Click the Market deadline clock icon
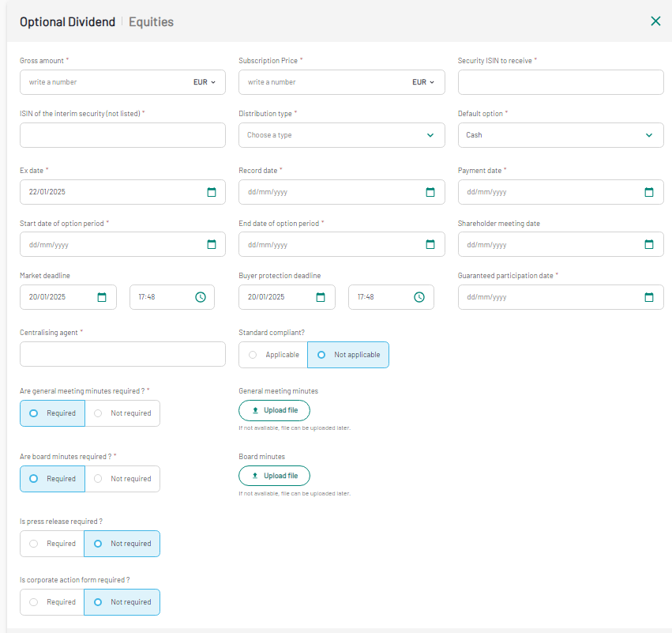 coord(201,297)
